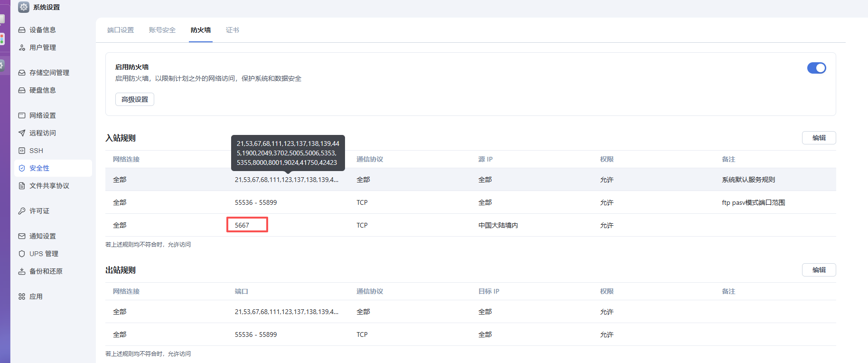Open 设备信息 in the sidebar
The image size is (868, 363).
(x=53, y=30)
